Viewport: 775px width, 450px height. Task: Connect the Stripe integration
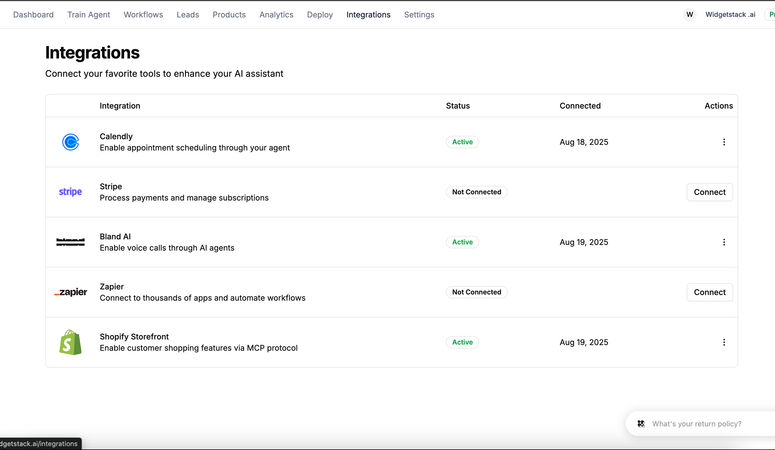[x=709, y=192]
